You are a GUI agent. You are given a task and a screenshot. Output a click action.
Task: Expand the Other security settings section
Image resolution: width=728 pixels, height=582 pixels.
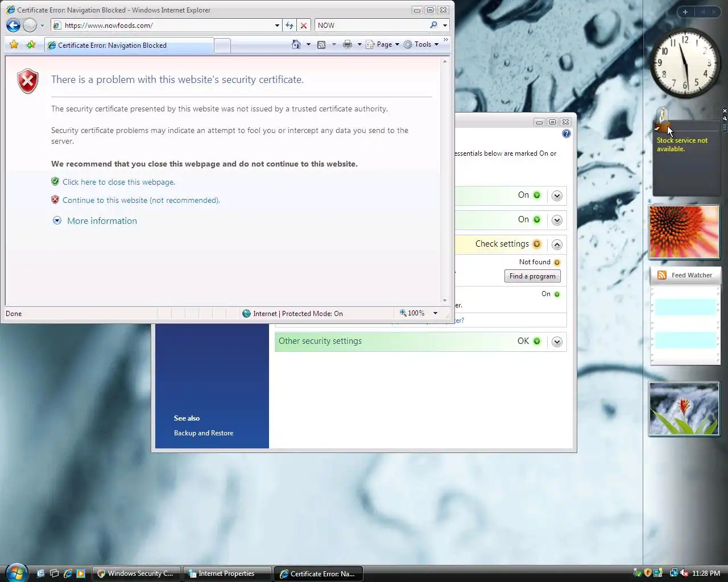[557, 342]
